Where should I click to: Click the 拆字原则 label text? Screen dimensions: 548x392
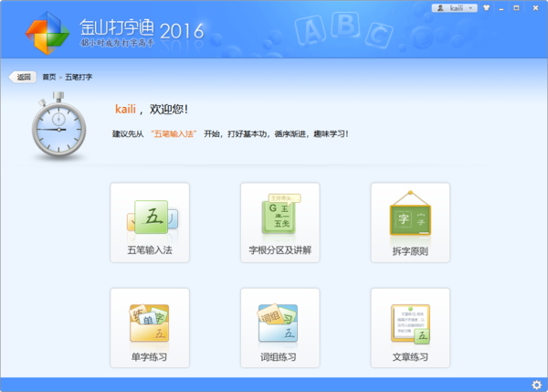tap(410, 250)
